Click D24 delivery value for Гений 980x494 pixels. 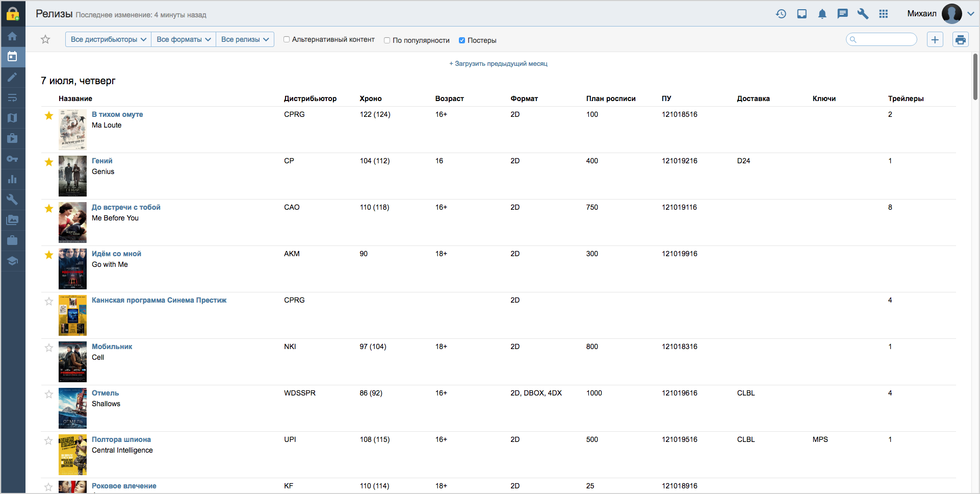pyautogui.click(x=743, y=161)
